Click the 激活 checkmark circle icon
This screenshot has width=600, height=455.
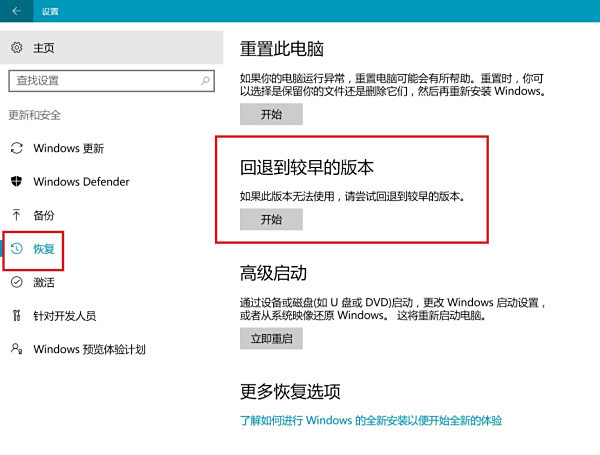pos(16,282)
